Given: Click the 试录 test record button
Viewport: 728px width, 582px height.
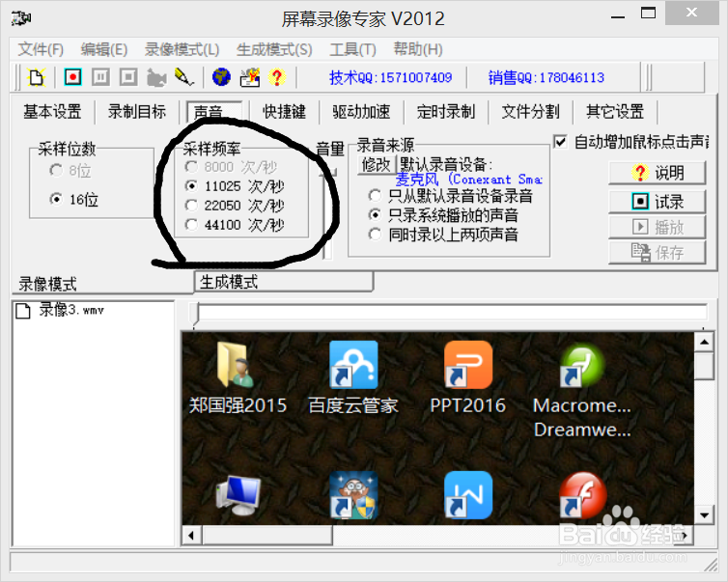Looking at the screenshot, I should [x=658, y=202].
